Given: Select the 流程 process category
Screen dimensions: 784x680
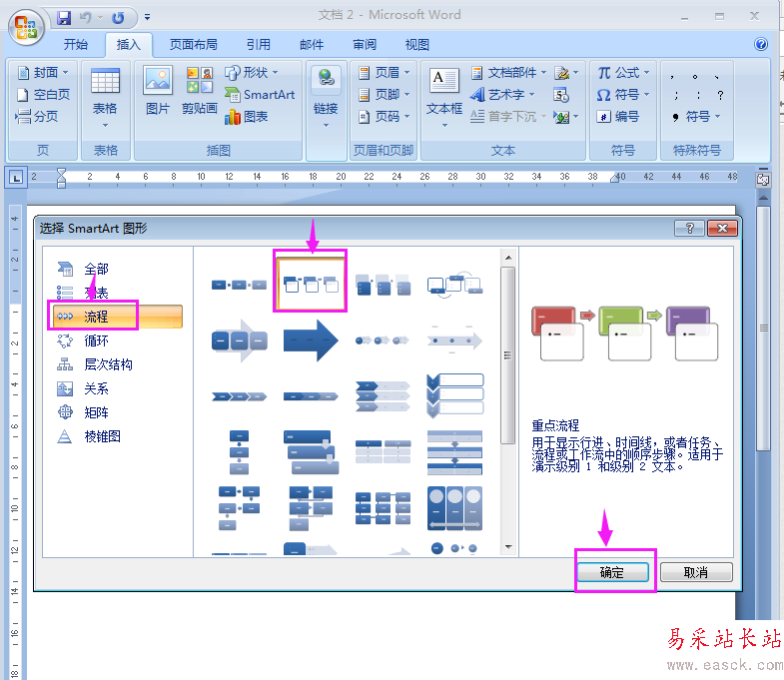Looking at the screenshot, I should point(119,316).
